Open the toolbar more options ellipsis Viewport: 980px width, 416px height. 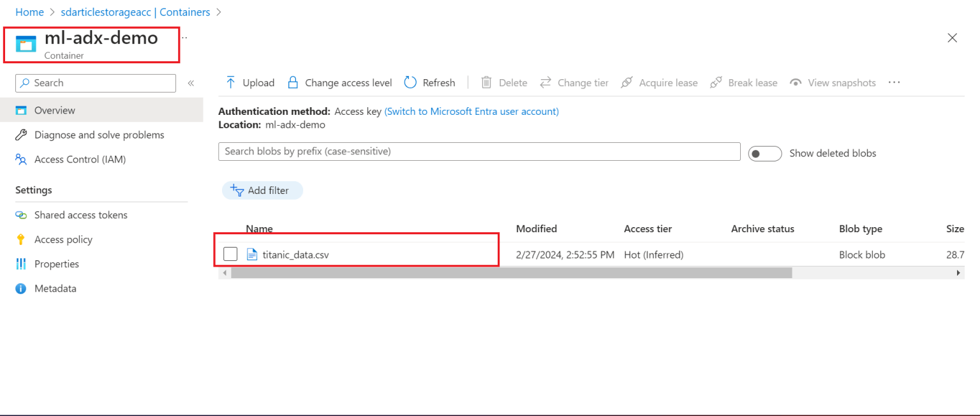point(894,82)
